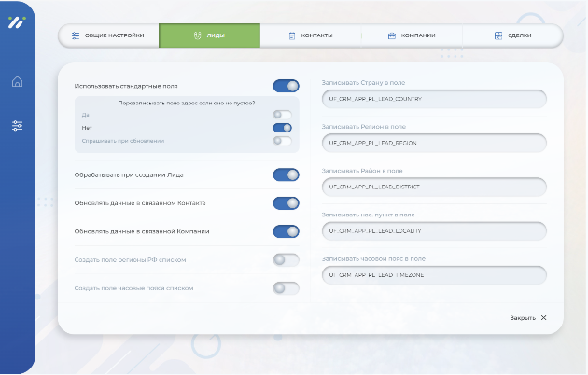The image size is (588, 375).
Task: Click the UF_CRM_APP_FL_LEAD_COUNTRY field
Action: click(430, 99)
